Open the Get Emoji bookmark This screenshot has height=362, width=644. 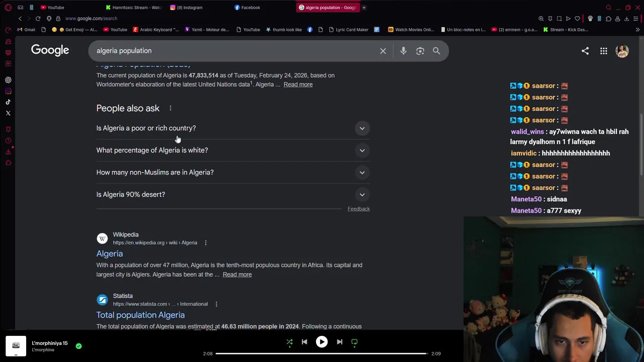(74, 30)
